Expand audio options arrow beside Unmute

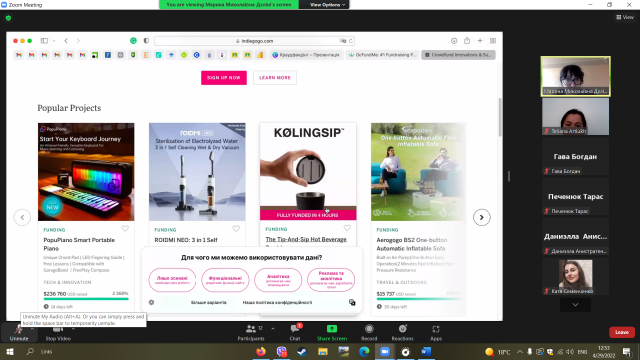click(32, 329)
